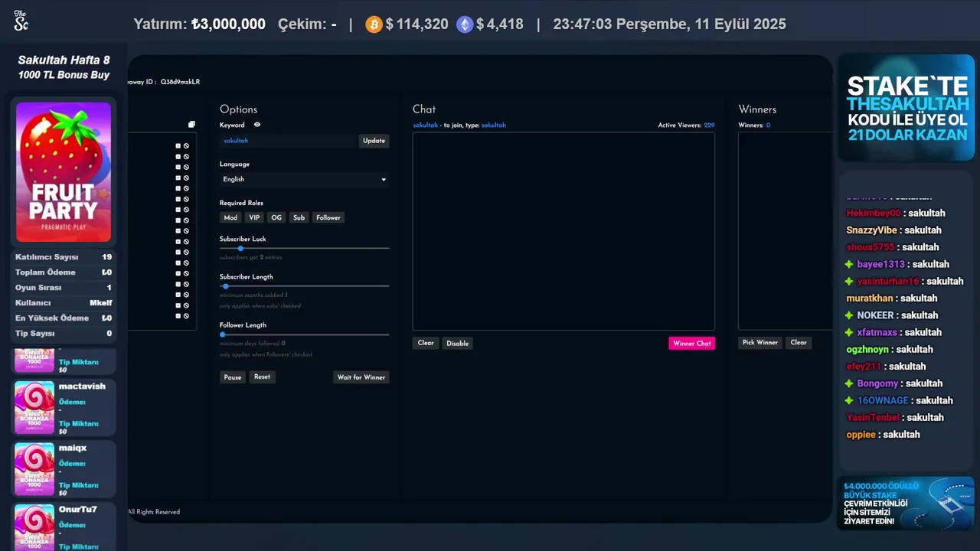980x551 pixels.
Task: Click username Hekimbey00 in stream chat
Action: click(874, 213)
